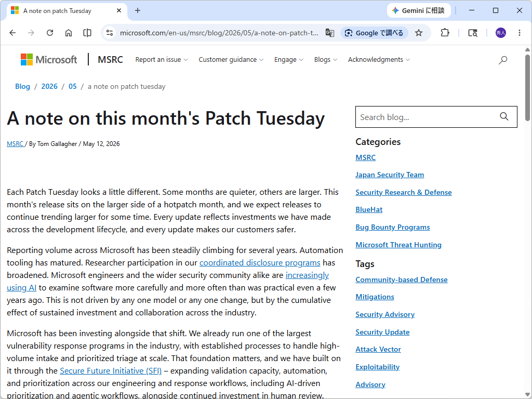The image size is (532, 399).
Task: Open the Advisory tag
Action: (370, 385)
